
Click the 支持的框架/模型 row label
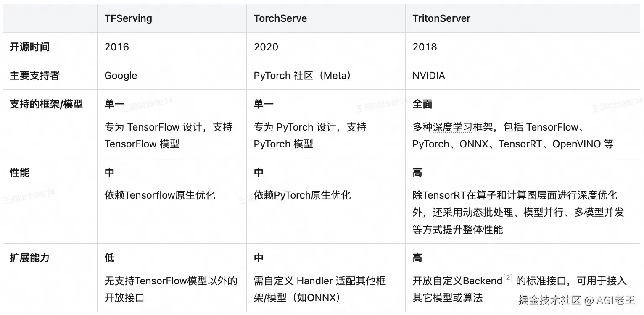tap(46, 104)
